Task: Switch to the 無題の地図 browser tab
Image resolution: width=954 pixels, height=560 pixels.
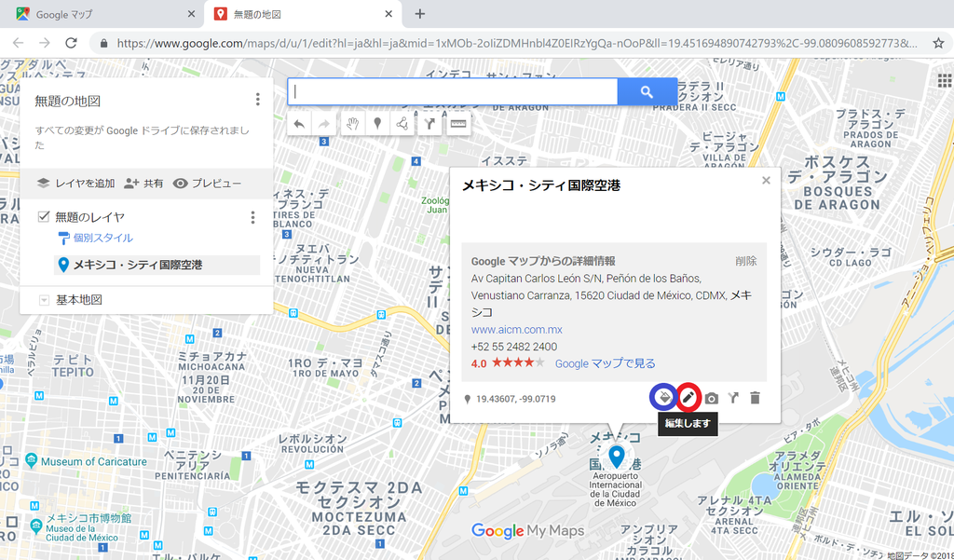Action: [x=303, y=14]
